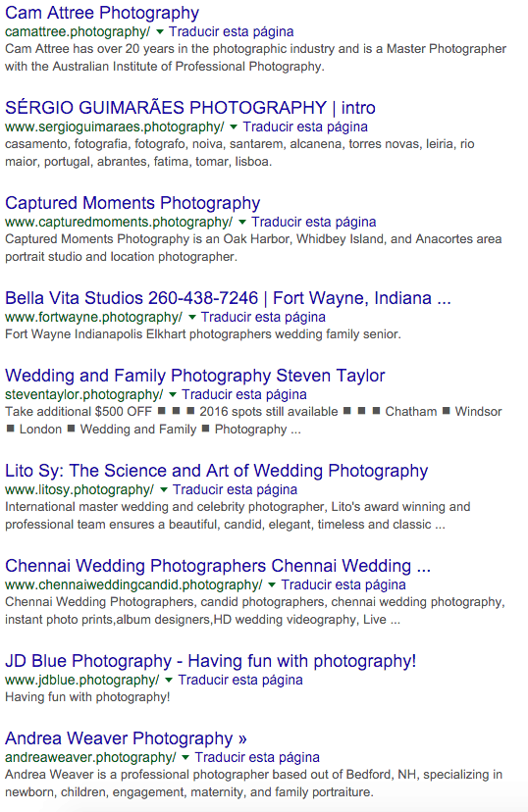528x812 pixels.
Task: Expand dropdown arrow beside steventaylor.photography URL
Action: pos(173,394)
